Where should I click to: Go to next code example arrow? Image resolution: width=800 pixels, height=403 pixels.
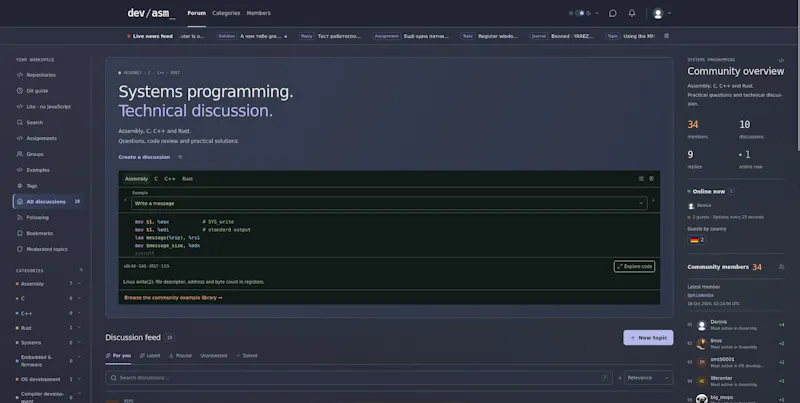point(654,200)
